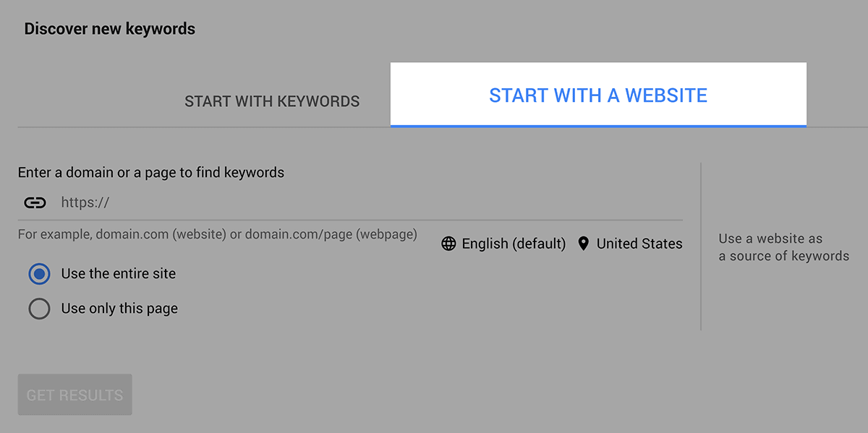
Task: Select the 'Use only this page' radio button
Action: coord(39,309)
